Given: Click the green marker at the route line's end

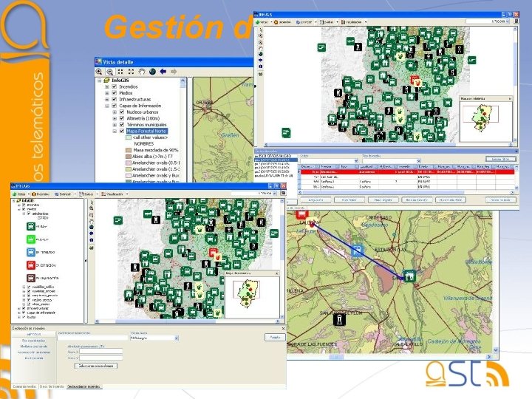Looking at the screenshot, I should [409, 276].
